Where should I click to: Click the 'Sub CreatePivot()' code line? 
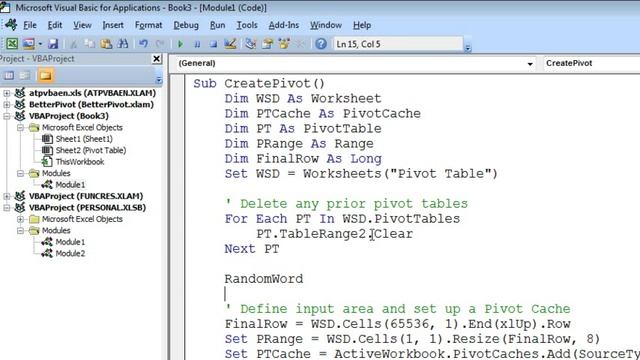point(259,84)
